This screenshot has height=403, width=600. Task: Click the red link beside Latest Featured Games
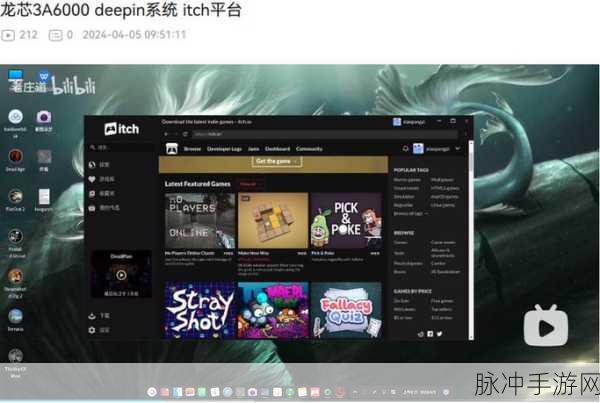(x=249, y=184)
